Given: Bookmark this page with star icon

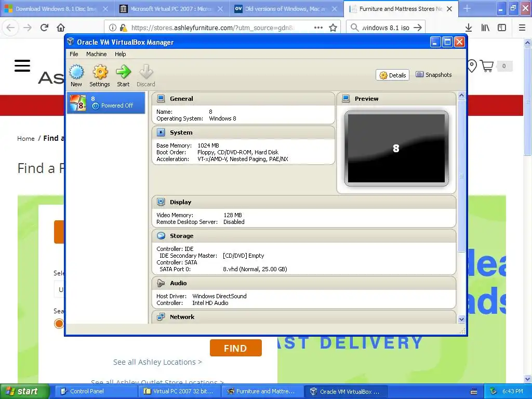Looking at the screenshot, I should tap(333, 28).
